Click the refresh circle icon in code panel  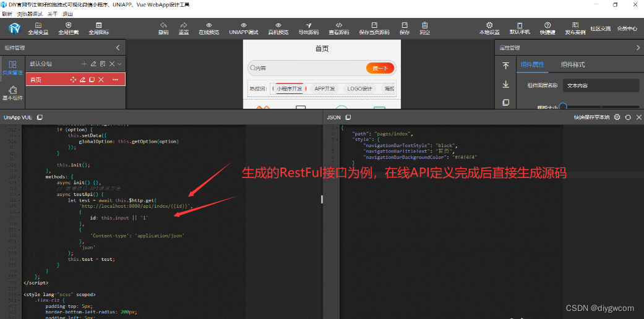(x=628, y=117)
